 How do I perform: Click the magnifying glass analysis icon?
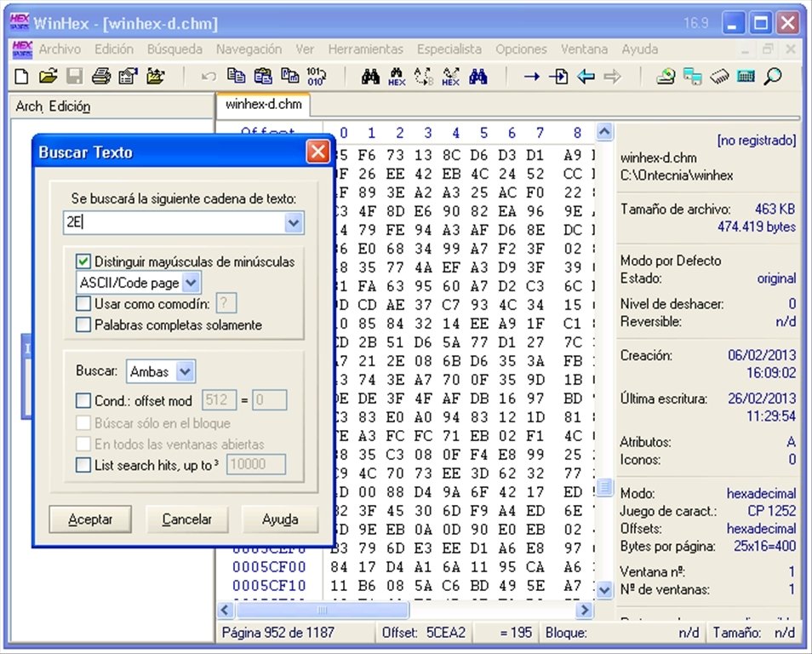(773, 77)
